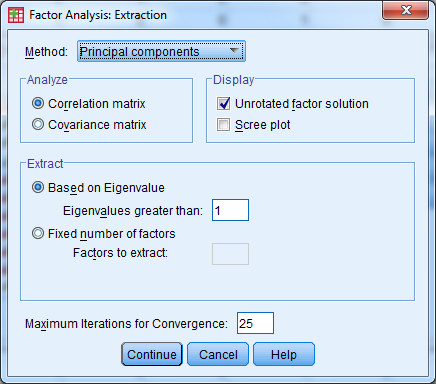Click the dialog title Factor Analysis: Extraction

[x=98, y=15]
